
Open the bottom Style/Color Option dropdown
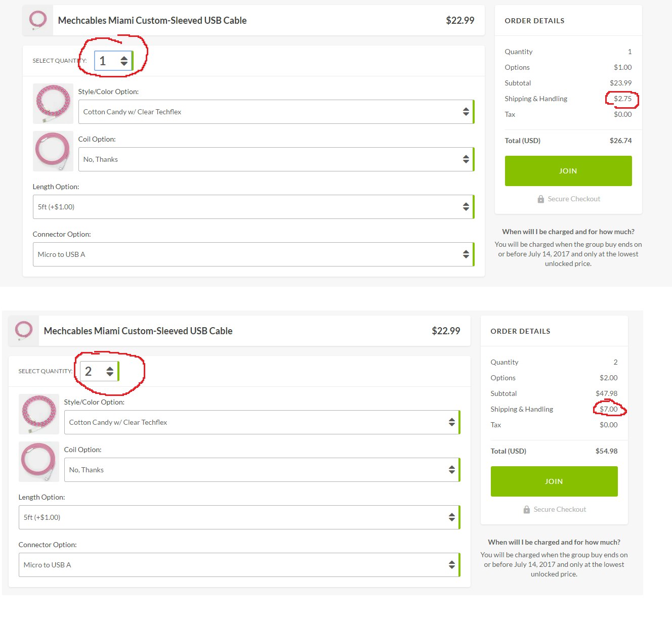tap(262, 422)
